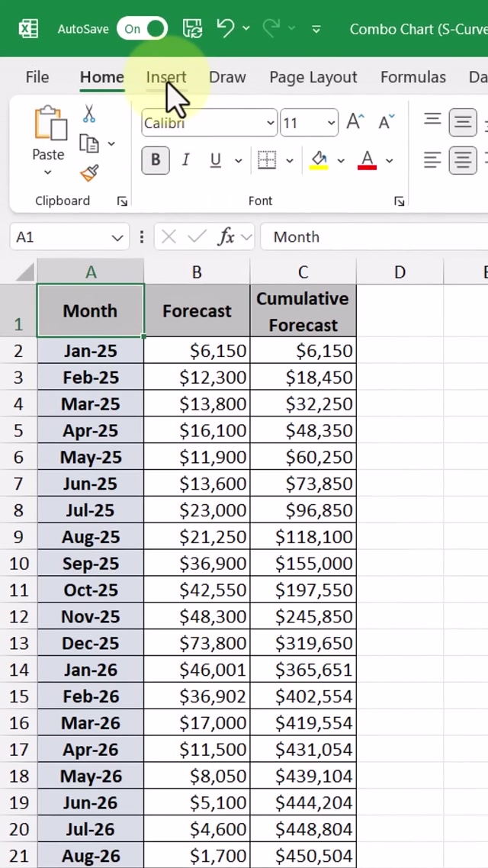Screen dimensions: 488x868
Task: Toggle Bold formatting button
Action: [156, 160]
